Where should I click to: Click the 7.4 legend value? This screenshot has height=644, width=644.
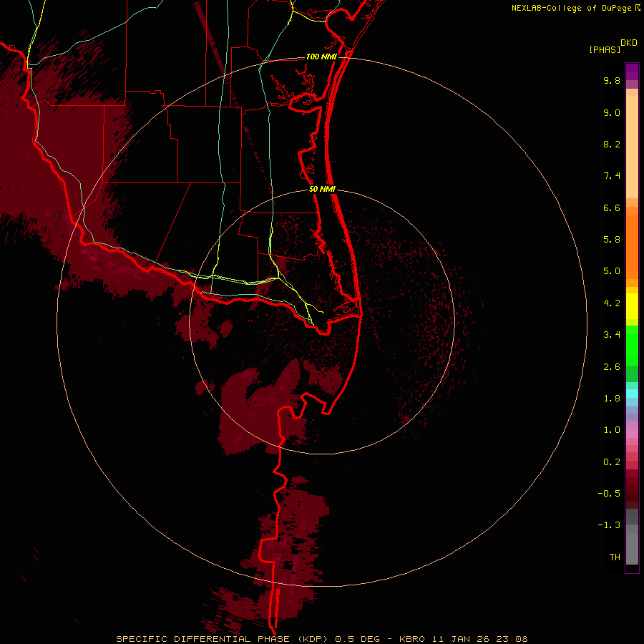click(x=612, y=176)
